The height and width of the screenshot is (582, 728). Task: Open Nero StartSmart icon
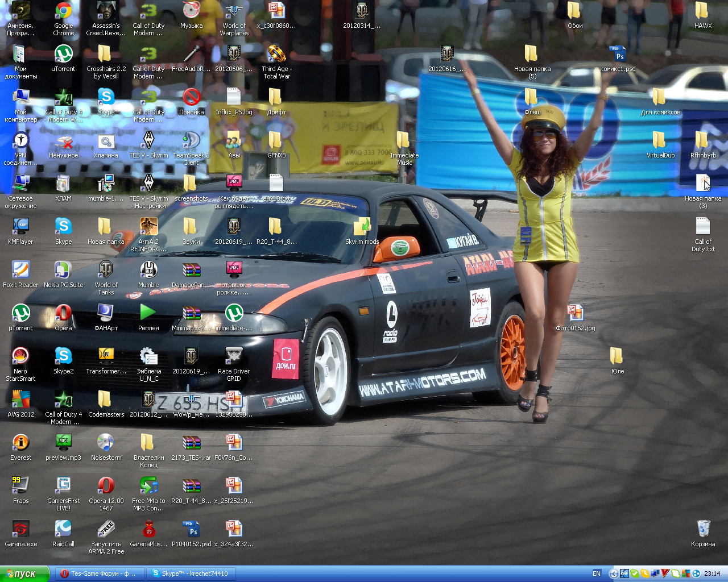[x=20, y=357]
